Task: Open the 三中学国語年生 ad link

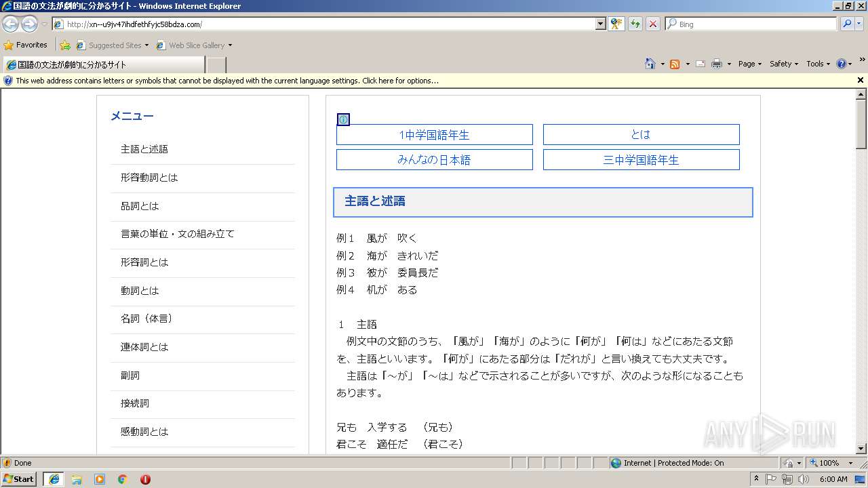Action: tap(641, 160)
